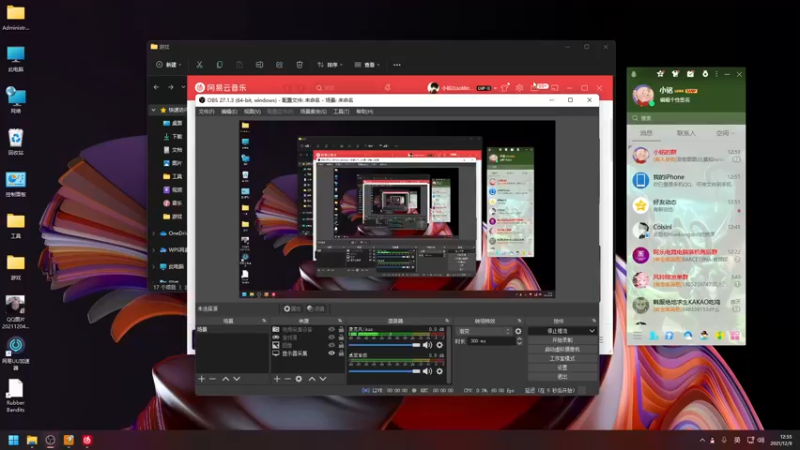Click the transition 时长 300 ms field

492,341
